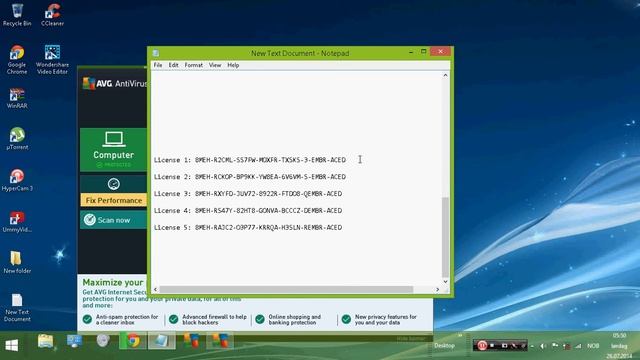Click Action Center flag tray icon
This screenshot has width=640, height=360.
[x=555, y=346]
